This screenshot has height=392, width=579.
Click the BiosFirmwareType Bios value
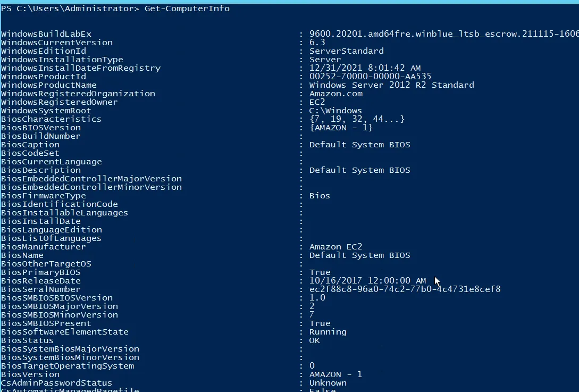320,196
